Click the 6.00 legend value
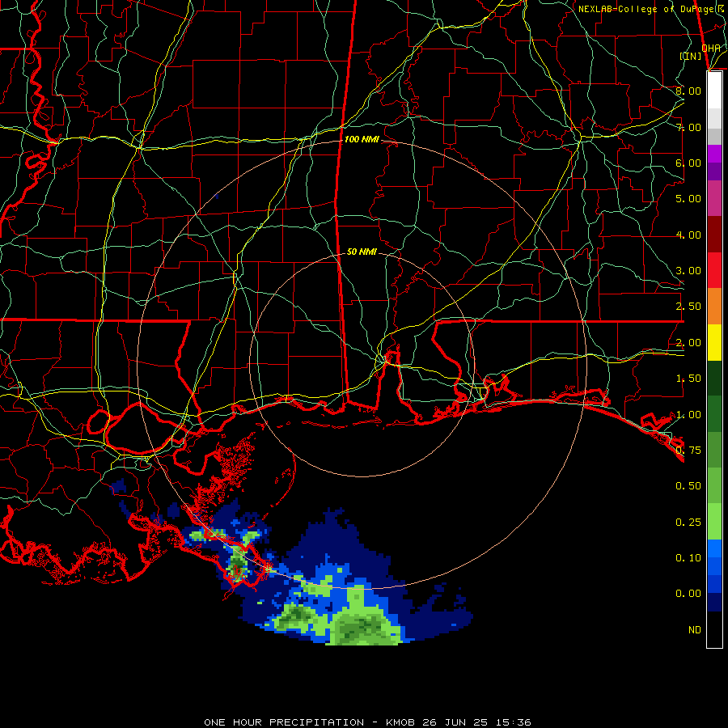 coord(688,163)
